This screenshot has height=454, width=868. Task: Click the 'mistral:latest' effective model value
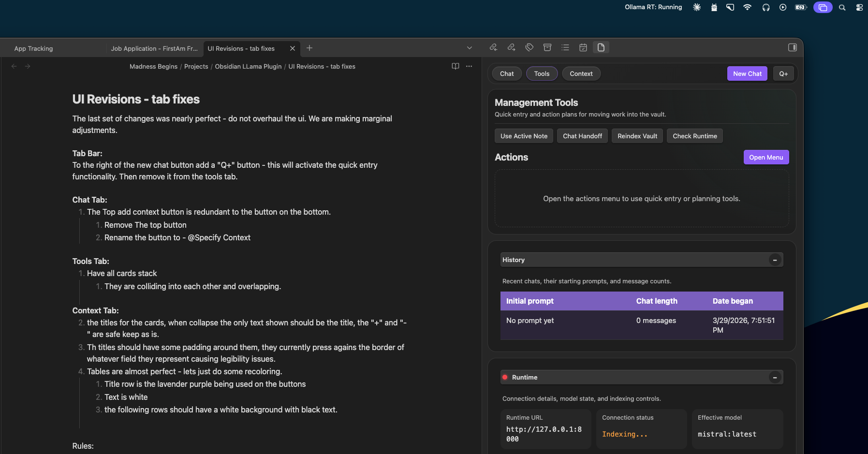[x=727, y=434]
